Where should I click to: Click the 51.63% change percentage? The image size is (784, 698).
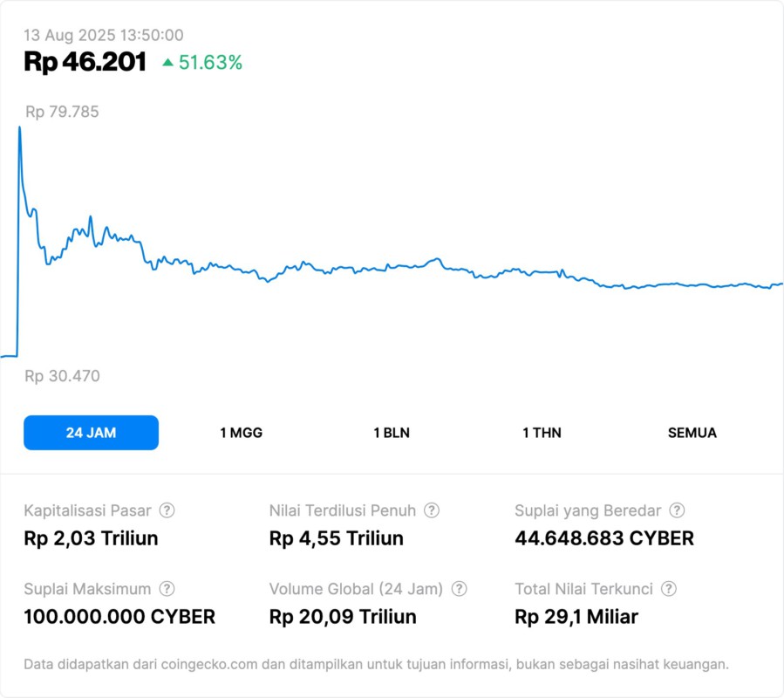pos(210,63)
